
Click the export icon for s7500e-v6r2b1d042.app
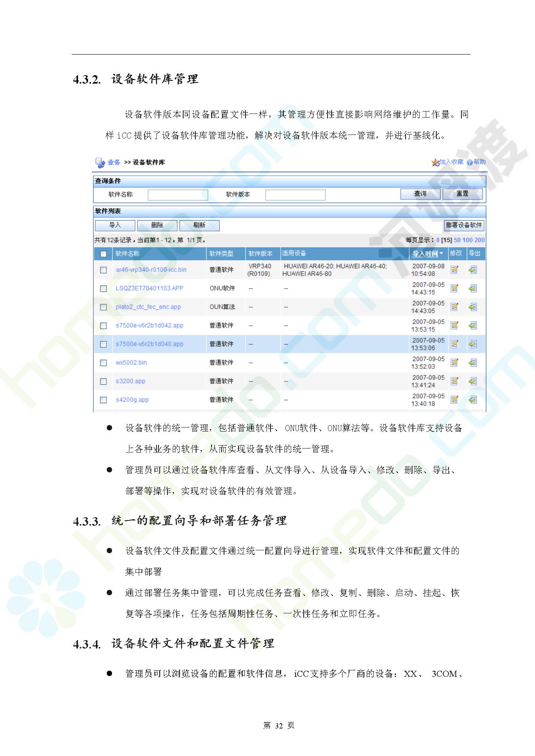(473, 325)
